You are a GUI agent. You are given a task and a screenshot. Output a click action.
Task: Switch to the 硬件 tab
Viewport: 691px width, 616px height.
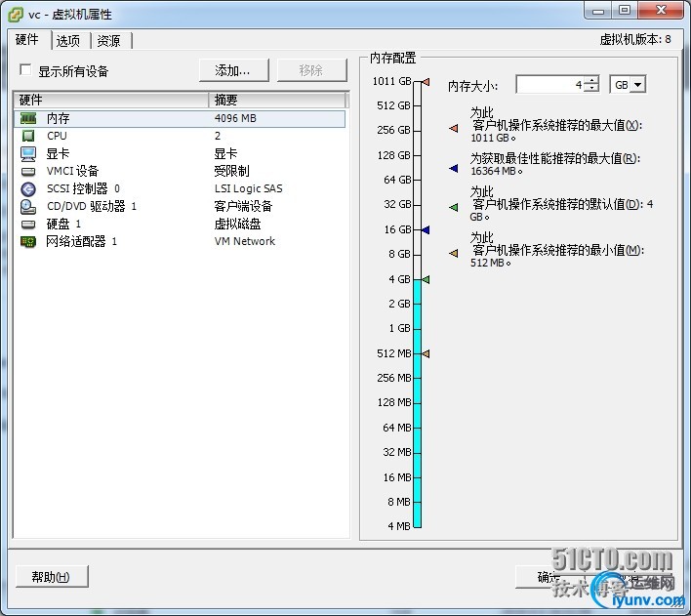coord(27,40)
